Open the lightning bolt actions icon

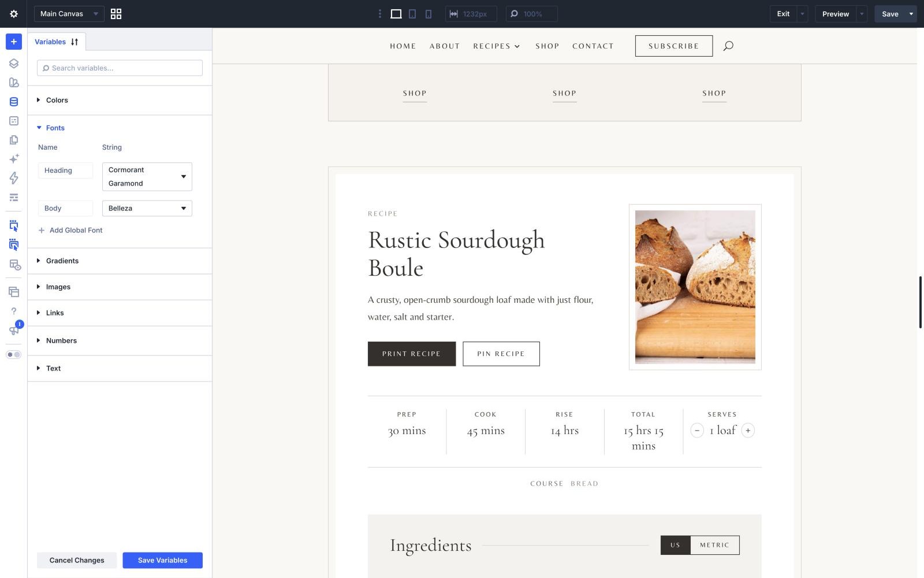14,178
